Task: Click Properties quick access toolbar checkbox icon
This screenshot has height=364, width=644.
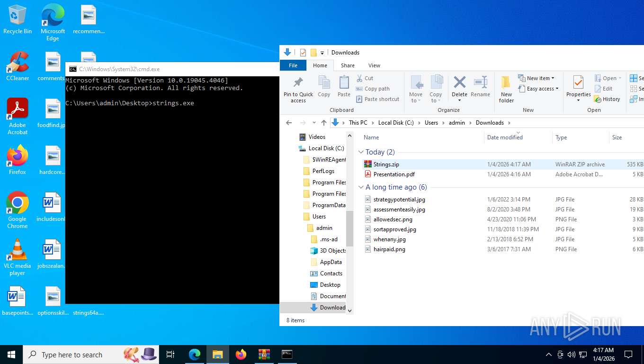Action: pos(303,53)
